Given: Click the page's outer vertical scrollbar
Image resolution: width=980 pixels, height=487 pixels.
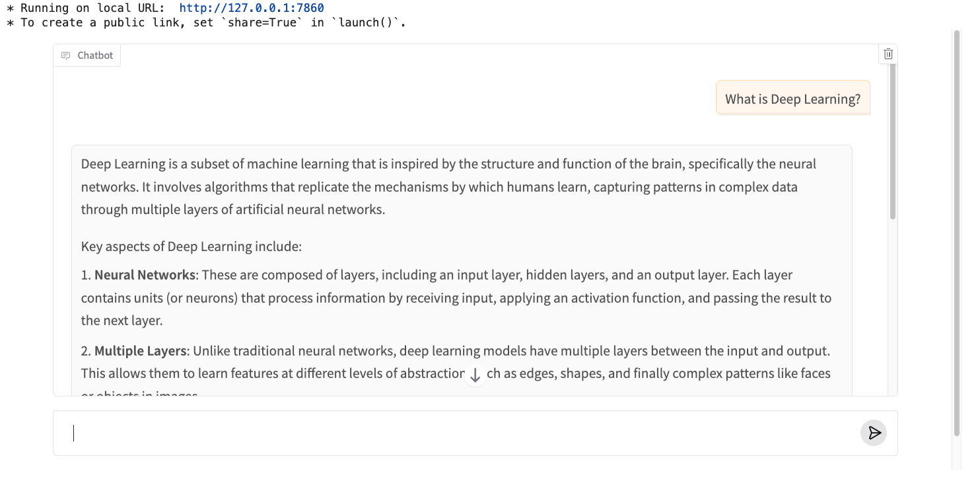Looking at the screenshot, I should [956, 231].
